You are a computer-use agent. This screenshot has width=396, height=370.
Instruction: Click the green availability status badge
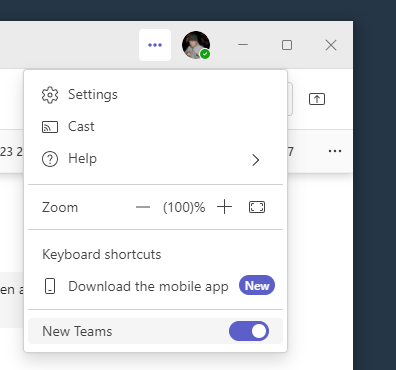pyautogui.click(x=205, y=54)
